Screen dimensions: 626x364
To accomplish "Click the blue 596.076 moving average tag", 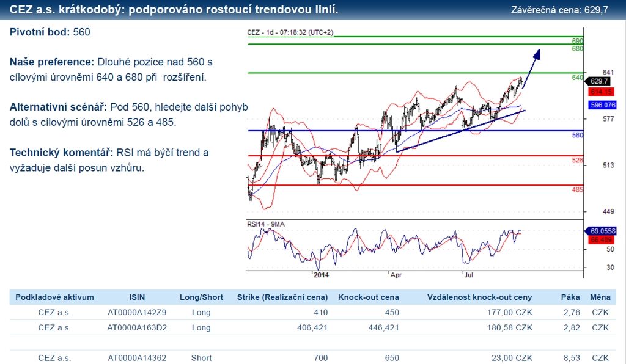I will click(603, 105).
